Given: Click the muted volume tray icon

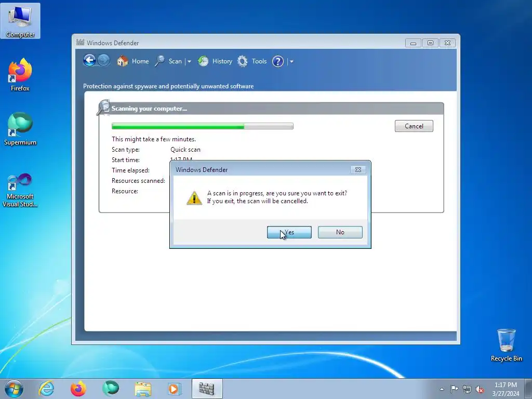Looking at the screenshot, I should pyautogui.click(x=480, y=389).
